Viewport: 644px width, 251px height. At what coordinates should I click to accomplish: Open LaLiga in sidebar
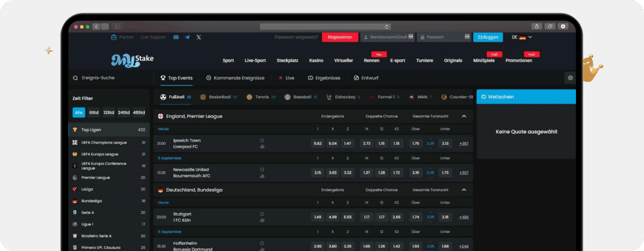click(109, 189)
